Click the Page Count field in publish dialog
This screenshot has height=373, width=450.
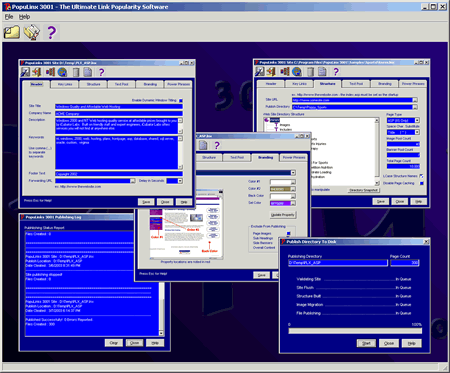tap(405, 263)
